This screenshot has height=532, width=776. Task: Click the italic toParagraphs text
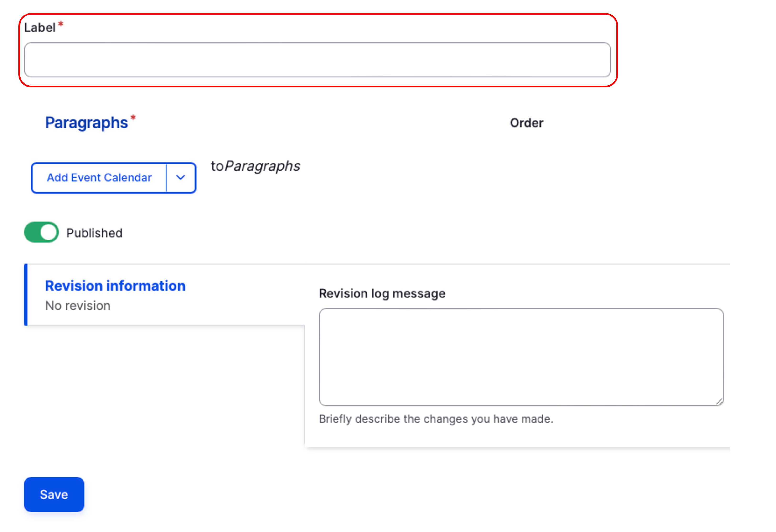(255, 166)
